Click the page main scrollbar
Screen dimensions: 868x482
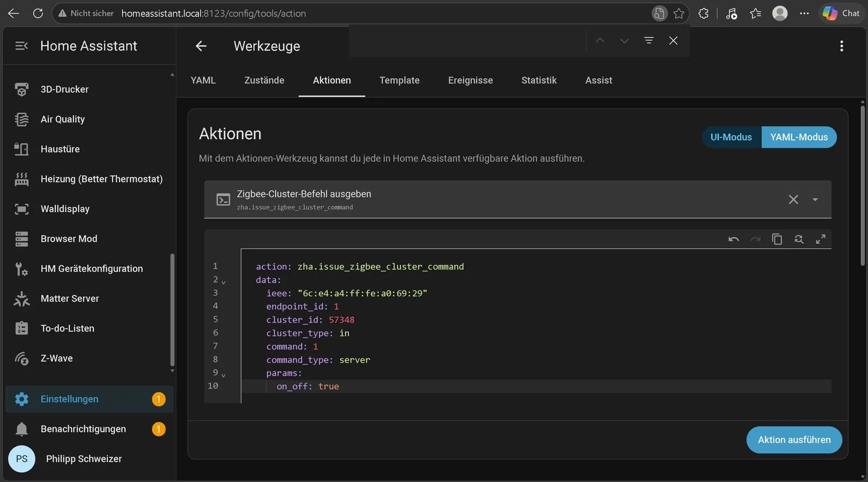tap(863, 185)
